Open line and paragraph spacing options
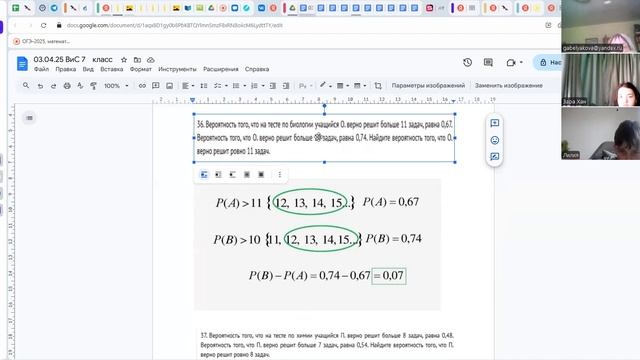The width and height of the screenshot is (640, 360). click(204, 86)
